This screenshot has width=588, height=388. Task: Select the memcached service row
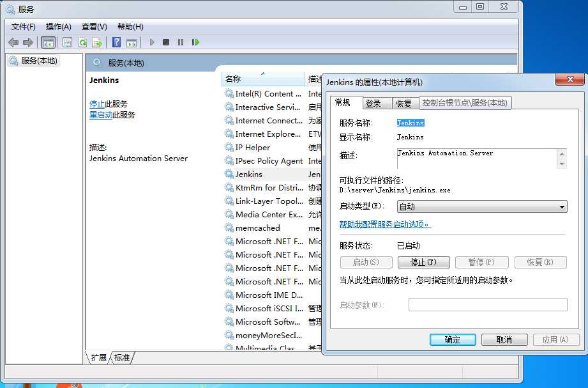point(272,228)
